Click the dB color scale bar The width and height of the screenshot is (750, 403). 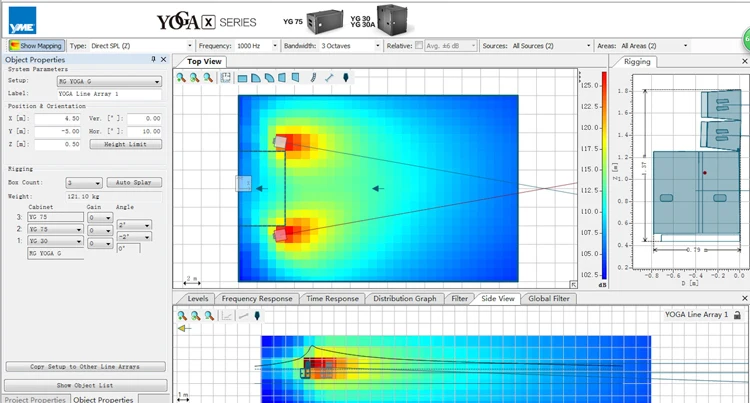(604, 175)
